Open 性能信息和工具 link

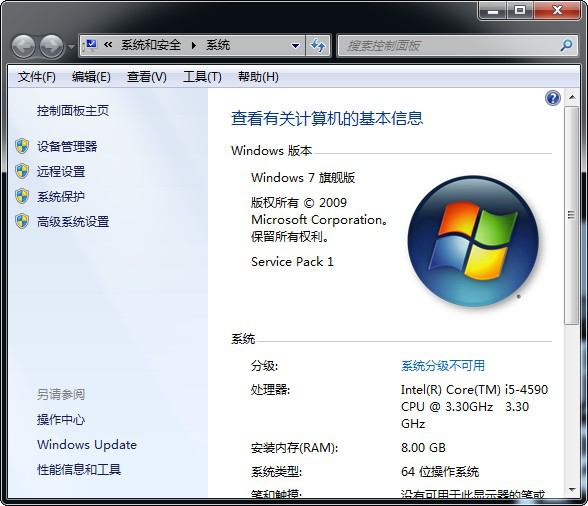point(79,470)
